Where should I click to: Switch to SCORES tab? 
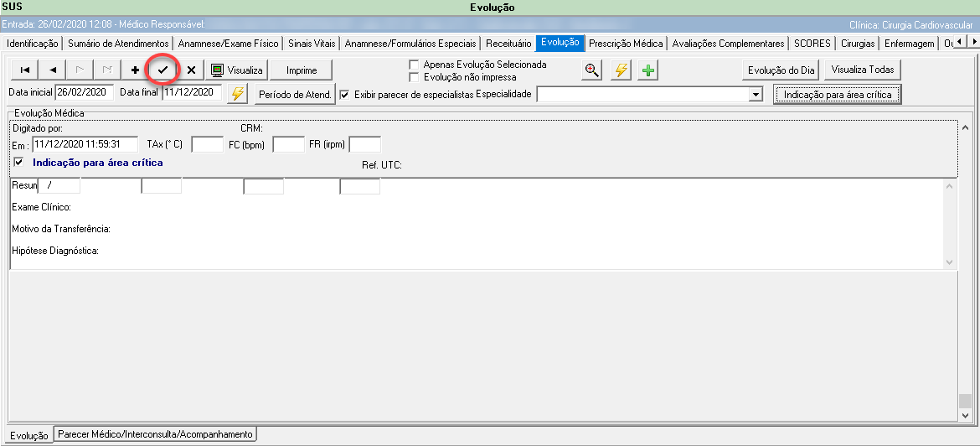coord(812,44)
